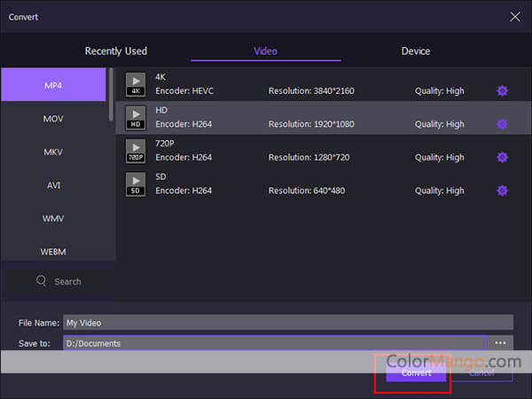Click the File Name input field
Screen dimensions: 532x399
(287, 323)
